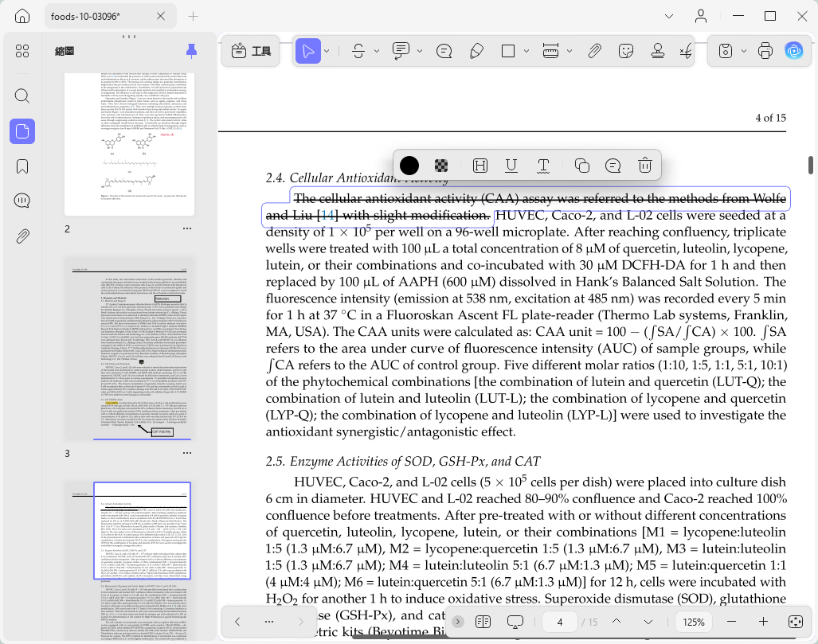Viewport: 818px width, 644px height.
Task: Select the page 2 thumbnail
Action: [x=129, y=144]
